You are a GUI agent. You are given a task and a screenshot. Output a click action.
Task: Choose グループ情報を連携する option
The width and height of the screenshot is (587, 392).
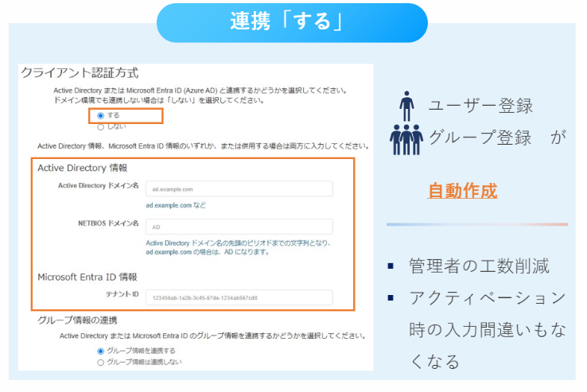click(x=100, y=351)
